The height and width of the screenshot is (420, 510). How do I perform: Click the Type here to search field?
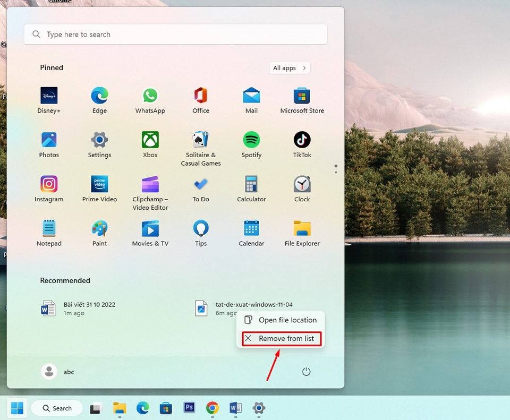(x=176, y=34)
